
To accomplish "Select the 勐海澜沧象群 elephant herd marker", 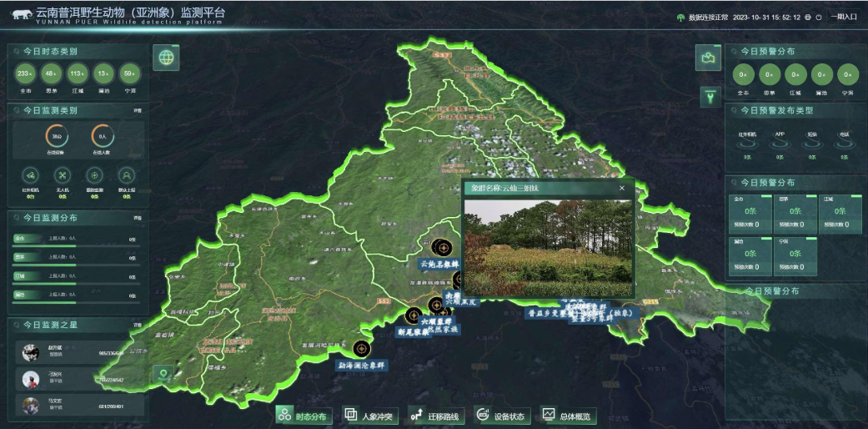I will click(x=361, y=349).
